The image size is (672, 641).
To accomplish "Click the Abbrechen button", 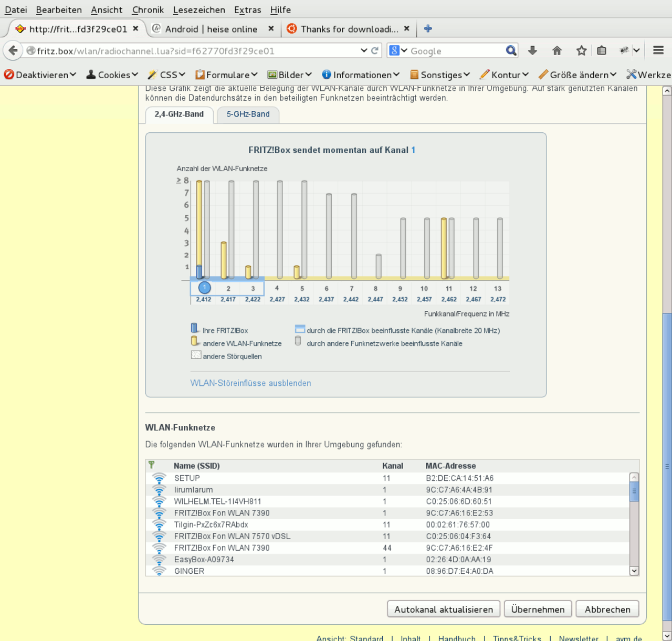I will click(x=607, y=609).
